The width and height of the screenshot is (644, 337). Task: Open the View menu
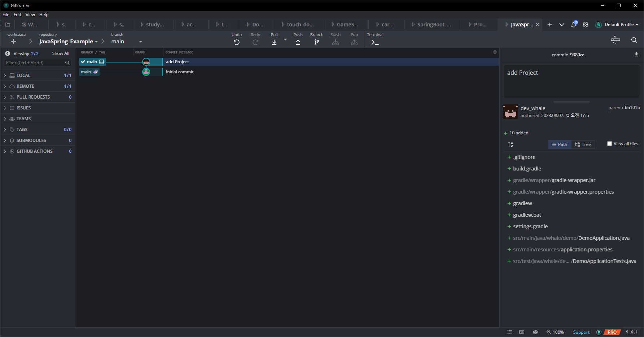point(30,15)
